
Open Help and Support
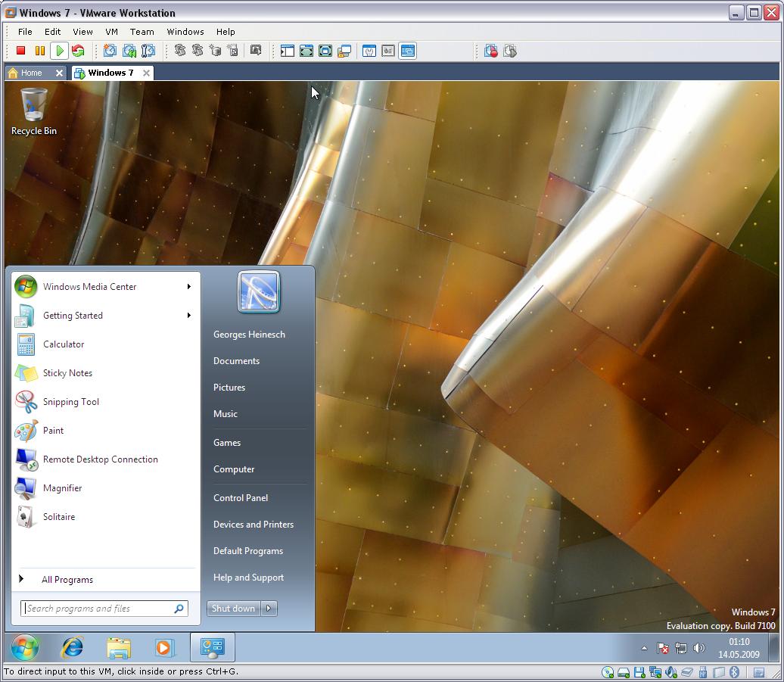[x=248, y=577]
